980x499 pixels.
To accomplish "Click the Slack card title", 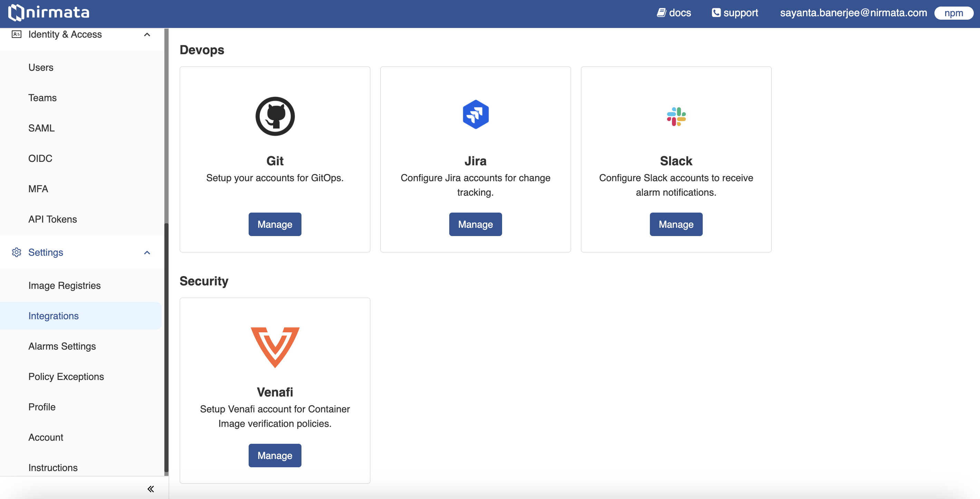I will [676, 161].
